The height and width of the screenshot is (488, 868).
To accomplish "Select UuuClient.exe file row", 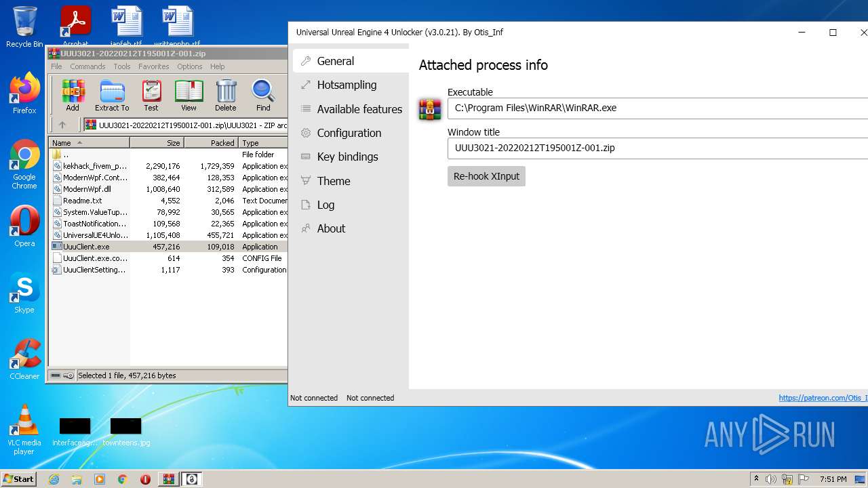I will click(x=169, y=247).
